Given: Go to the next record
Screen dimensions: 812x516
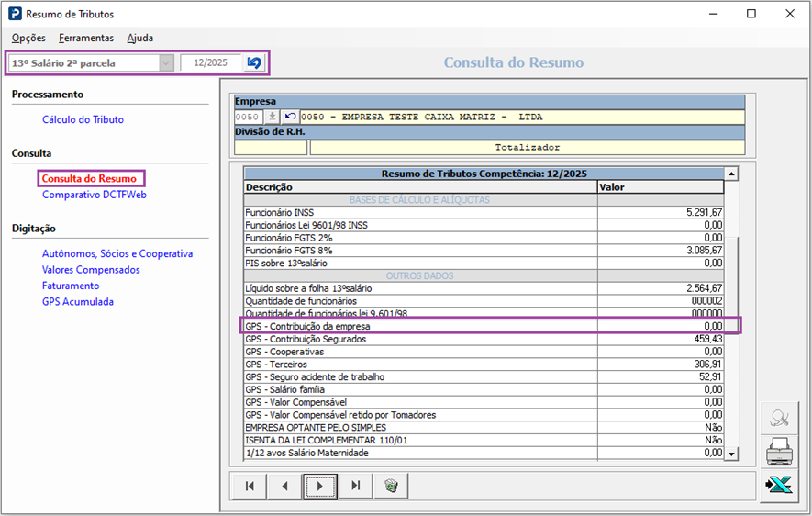Looking at the screenshot, I should point(320,486).
